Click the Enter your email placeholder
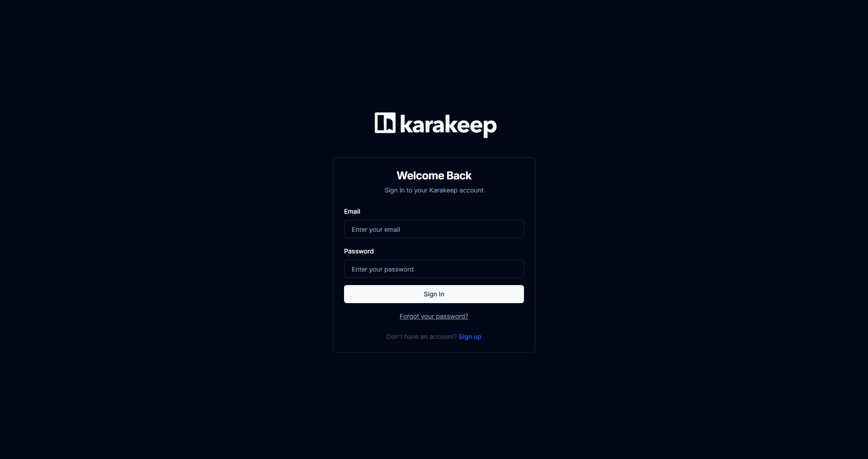The width and height of the screenshot is (868, 459). 376,229
